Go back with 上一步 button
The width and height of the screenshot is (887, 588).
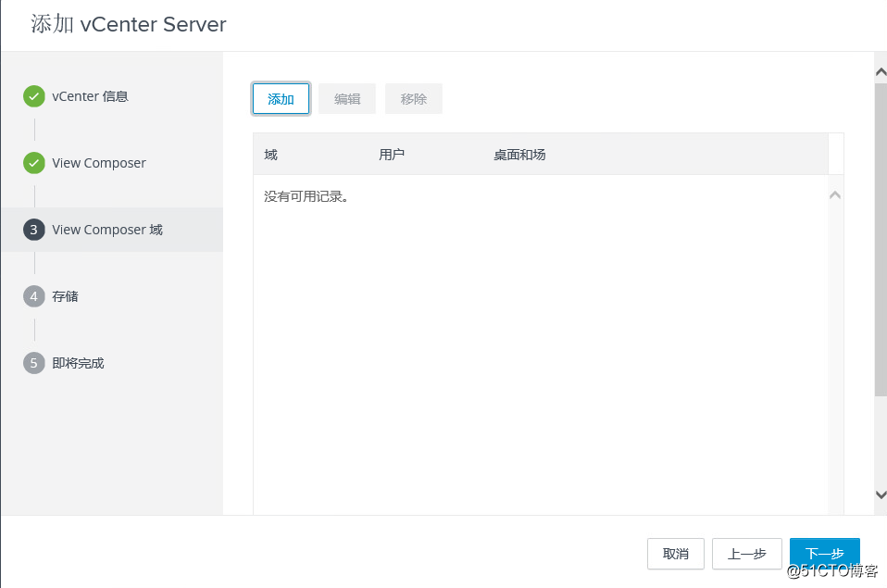click(746, 554)
